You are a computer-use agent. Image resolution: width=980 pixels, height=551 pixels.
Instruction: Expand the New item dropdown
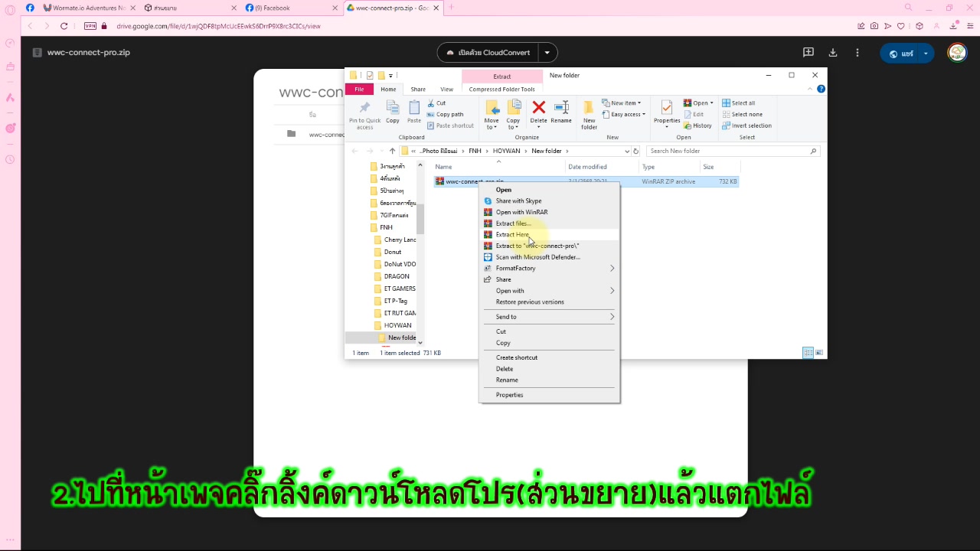623,103
